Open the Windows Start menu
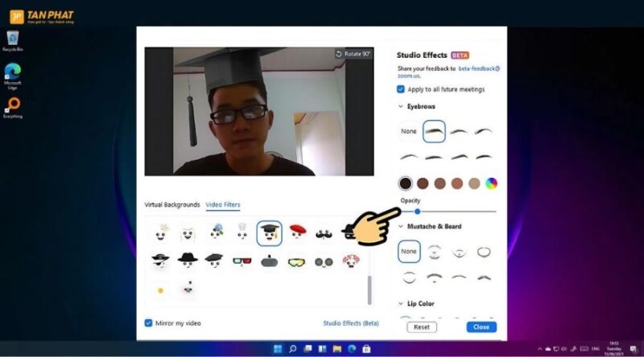 (278, 349)
